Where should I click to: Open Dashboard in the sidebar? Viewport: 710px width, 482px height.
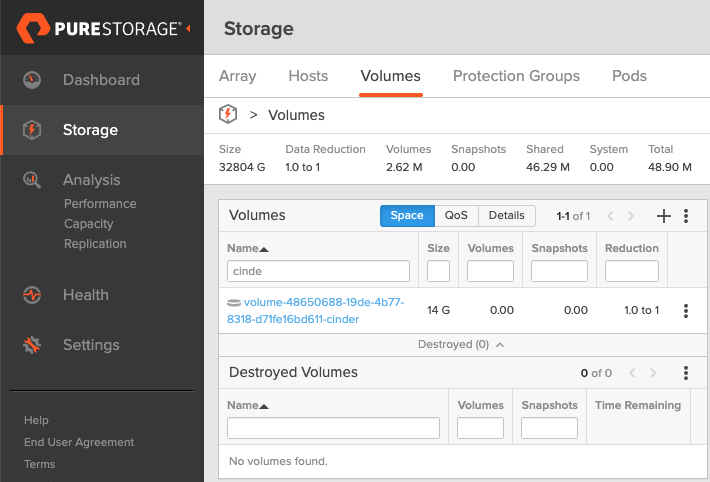101,80
